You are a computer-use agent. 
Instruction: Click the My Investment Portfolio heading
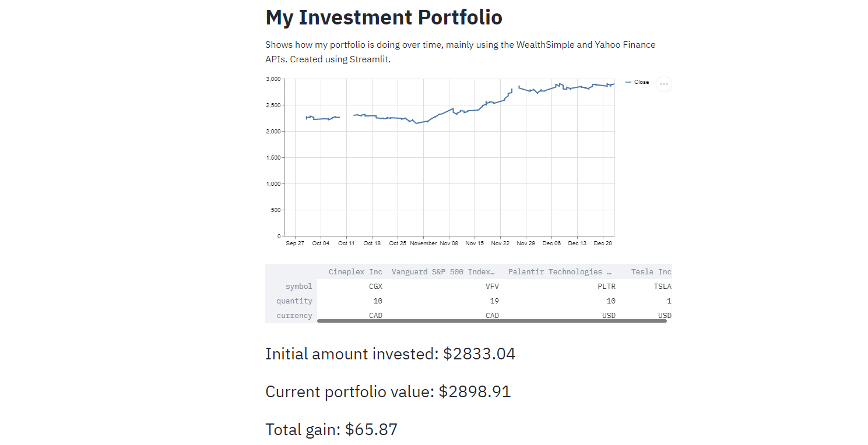pyautogui.click(x=384, y=17)
